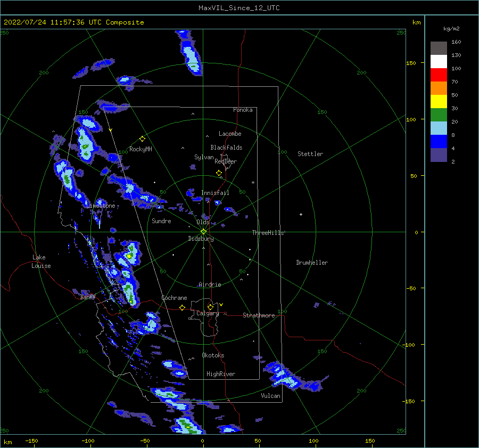Click the Didsbury label

pyautogui.click(x=201, y=239)
